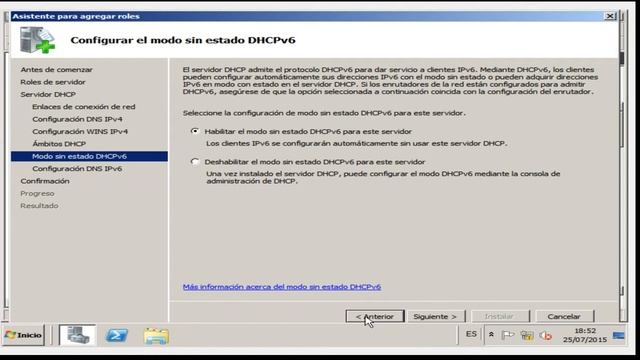Open Configuración DNS IPv4 step
Screen dimensions: 640x360
coord(77,119)
